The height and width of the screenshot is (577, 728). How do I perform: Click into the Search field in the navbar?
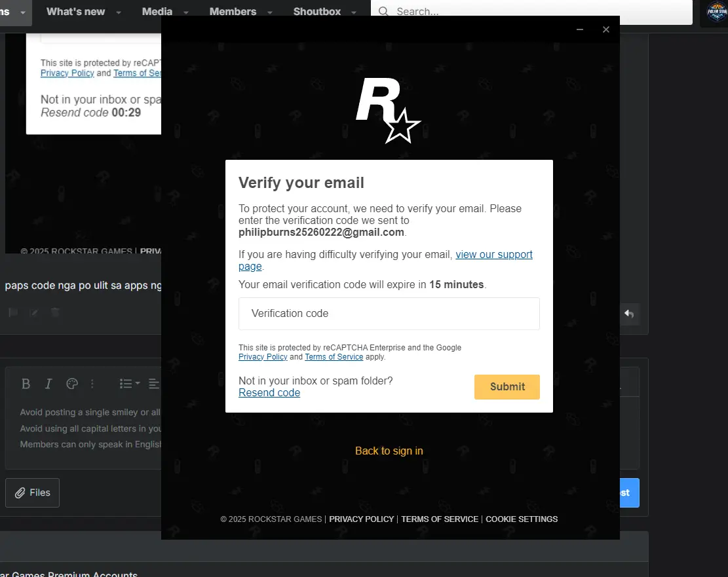click(531, 11)
